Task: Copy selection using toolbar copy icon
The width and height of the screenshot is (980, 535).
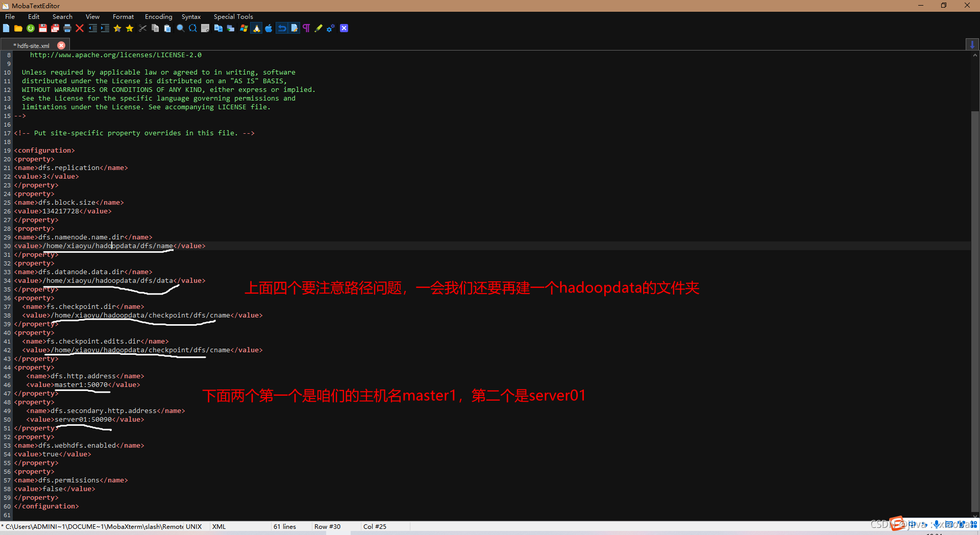Action: (x=155, y=28)
